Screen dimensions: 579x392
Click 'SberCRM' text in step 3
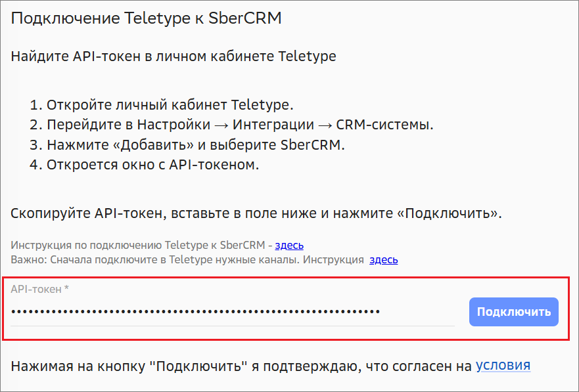pos(309,144)
